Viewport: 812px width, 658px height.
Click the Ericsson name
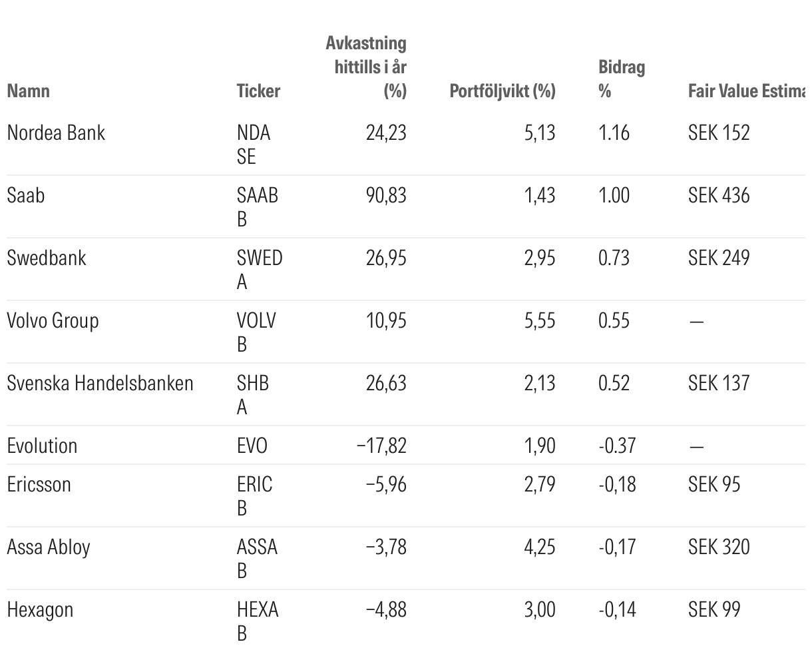[39, 484]
